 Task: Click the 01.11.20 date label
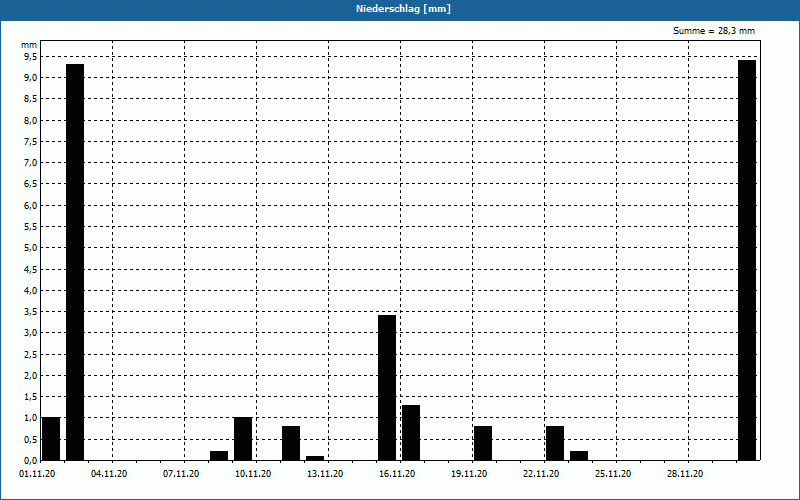[x=37, y=474]
